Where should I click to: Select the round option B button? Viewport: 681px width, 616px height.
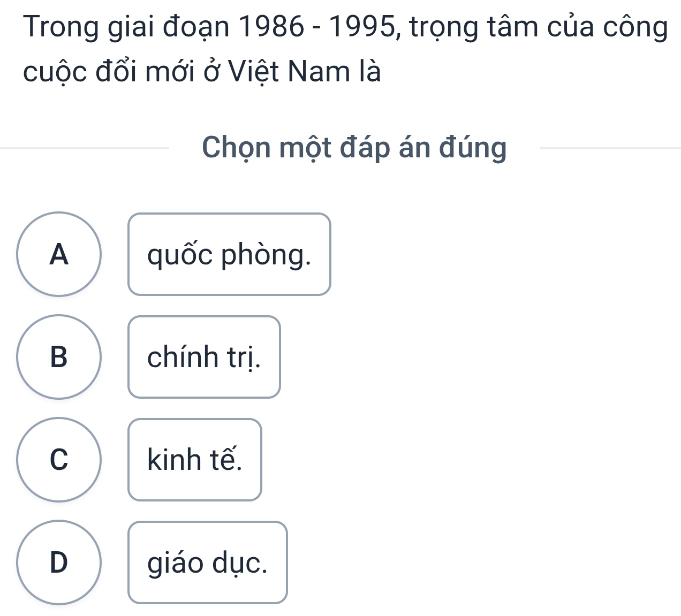59,357
